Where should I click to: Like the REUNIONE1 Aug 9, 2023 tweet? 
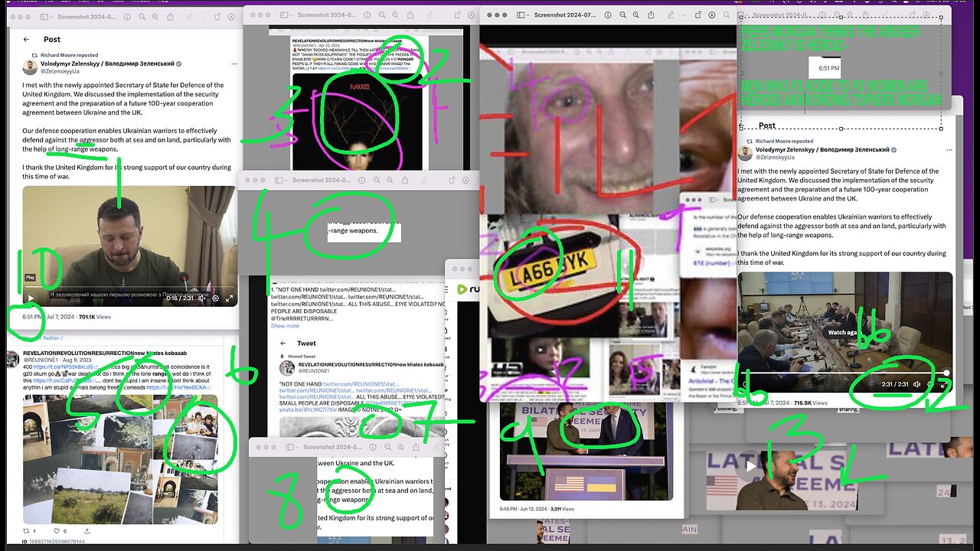[57, 530]
